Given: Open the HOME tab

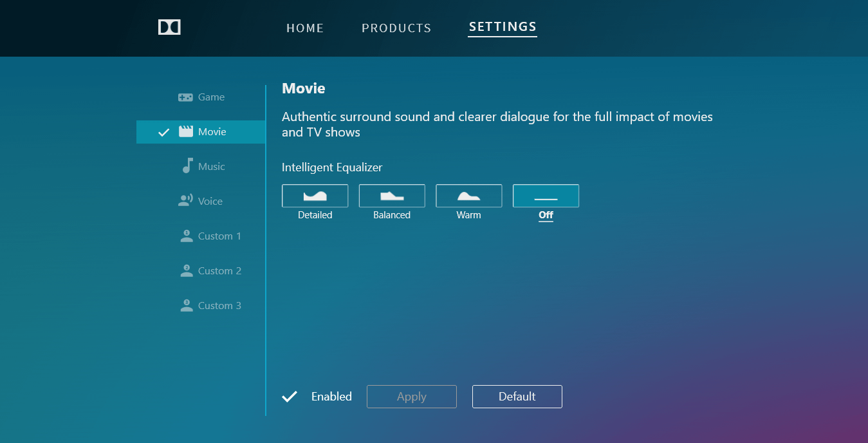Looking at the screenshot, I should 305,28.
